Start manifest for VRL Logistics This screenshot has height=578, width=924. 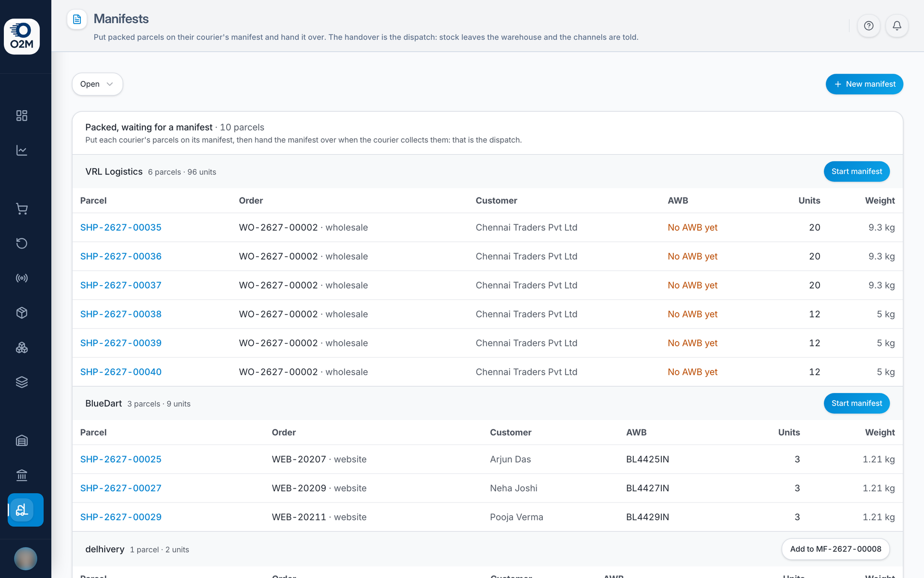click(x=857, y=171)
